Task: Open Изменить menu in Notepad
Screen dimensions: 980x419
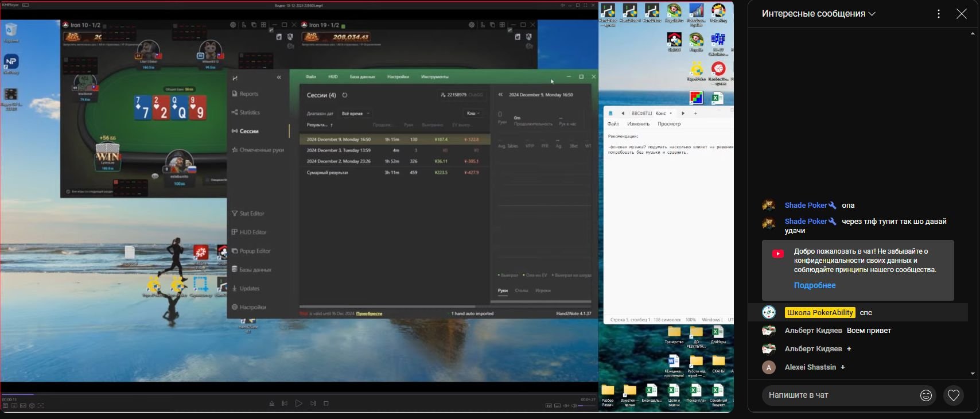Action: click(639, 124)
